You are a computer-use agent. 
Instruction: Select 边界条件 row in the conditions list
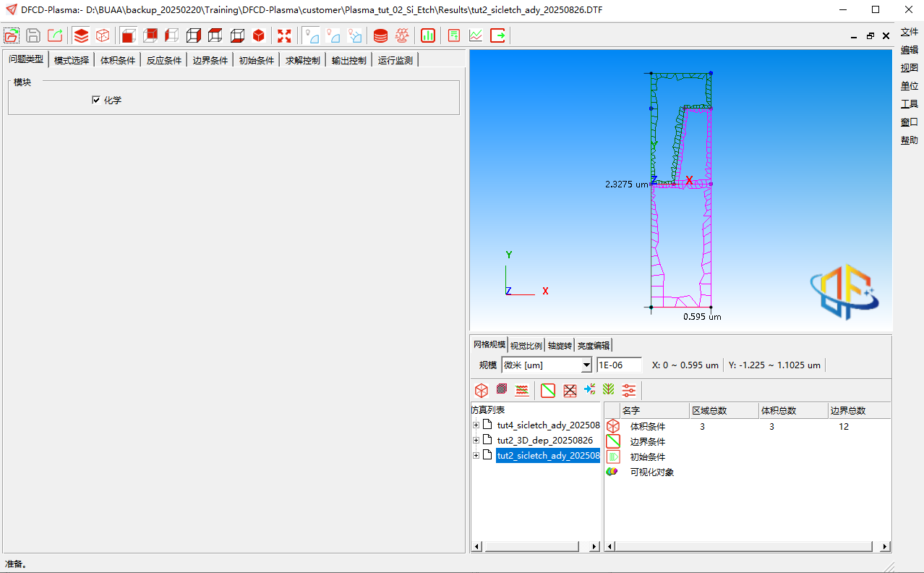[647, 441]
